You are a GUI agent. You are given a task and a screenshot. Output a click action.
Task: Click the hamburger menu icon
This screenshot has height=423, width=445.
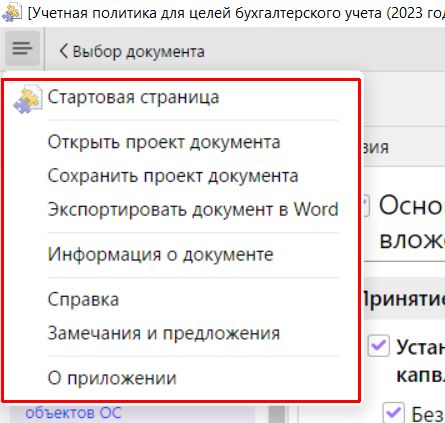pos(22,48)
